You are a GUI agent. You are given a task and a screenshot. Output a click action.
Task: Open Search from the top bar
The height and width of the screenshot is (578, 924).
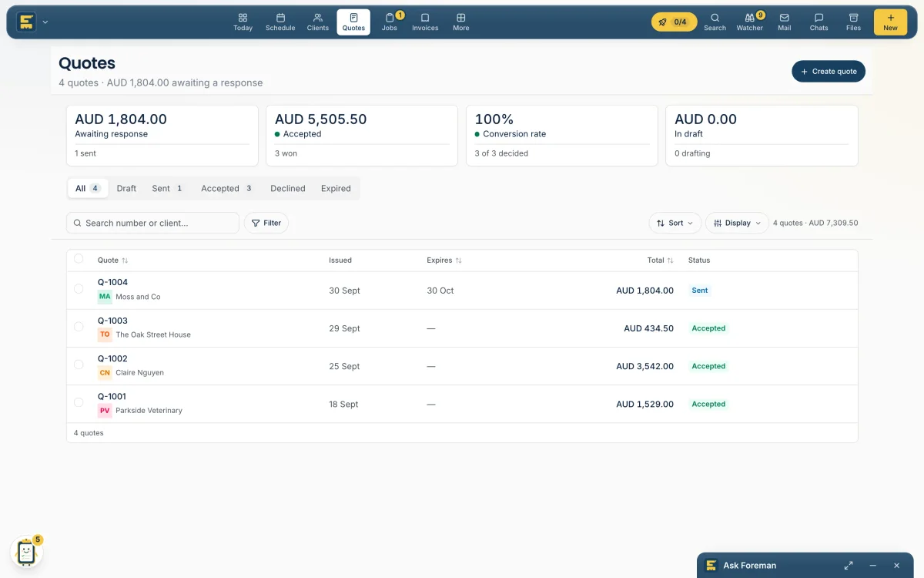click(x=715, y=22)
